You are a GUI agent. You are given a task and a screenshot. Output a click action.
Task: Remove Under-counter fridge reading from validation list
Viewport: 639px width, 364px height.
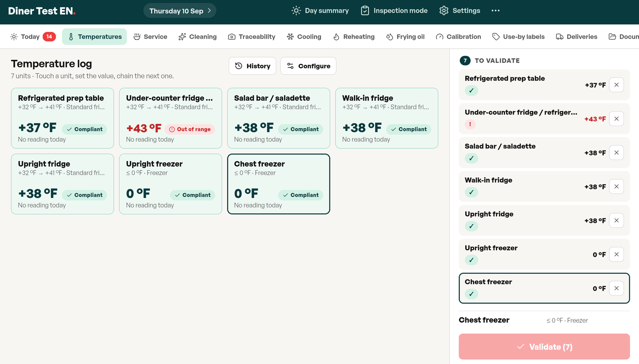pos(617,119)
